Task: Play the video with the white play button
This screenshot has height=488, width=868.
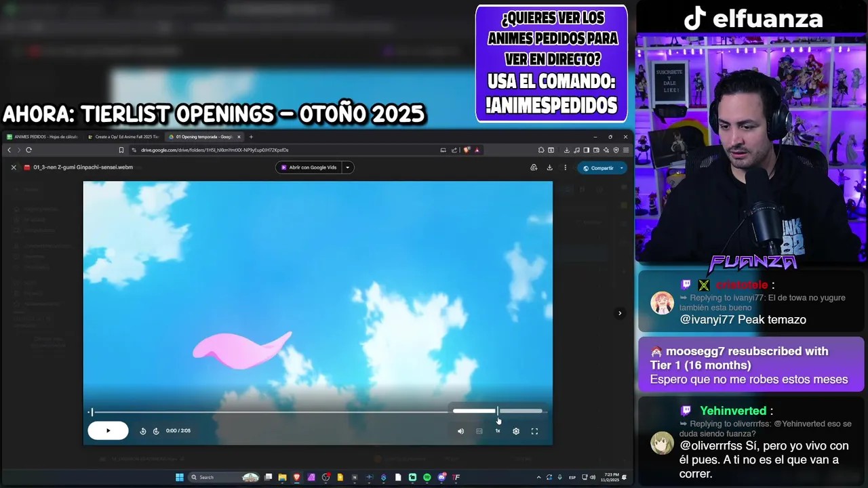Action: pyautogui.click(x=108, y=430)
